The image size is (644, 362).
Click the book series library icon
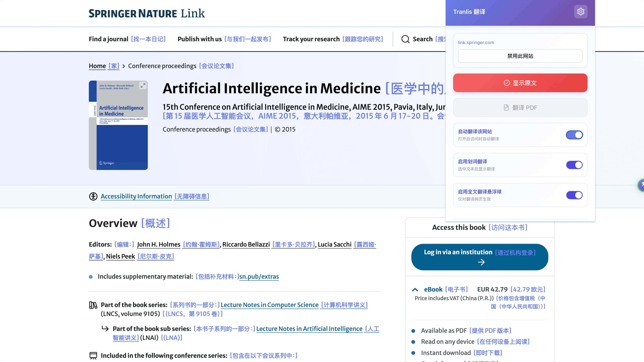coord(93,305)
